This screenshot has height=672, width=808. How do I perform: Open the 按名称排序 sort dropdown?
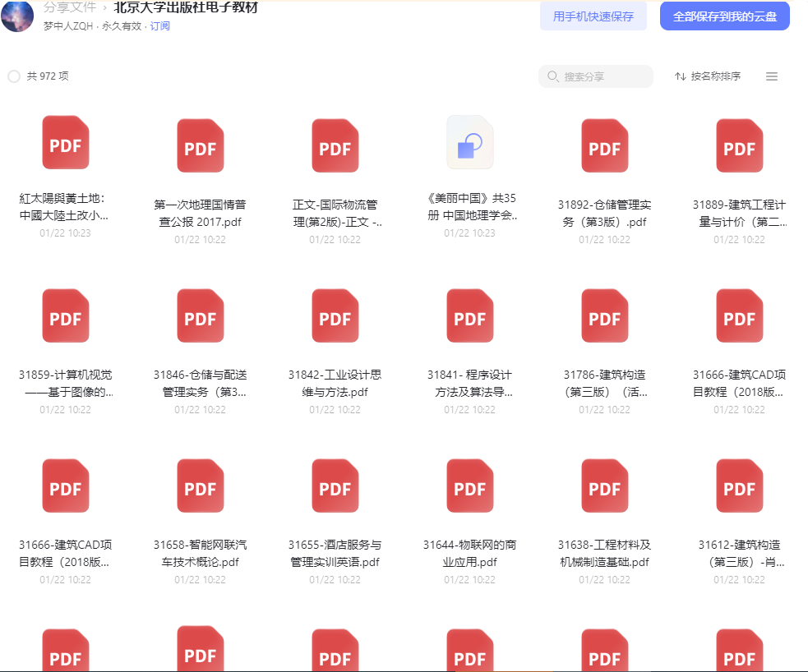click(708, 76)
